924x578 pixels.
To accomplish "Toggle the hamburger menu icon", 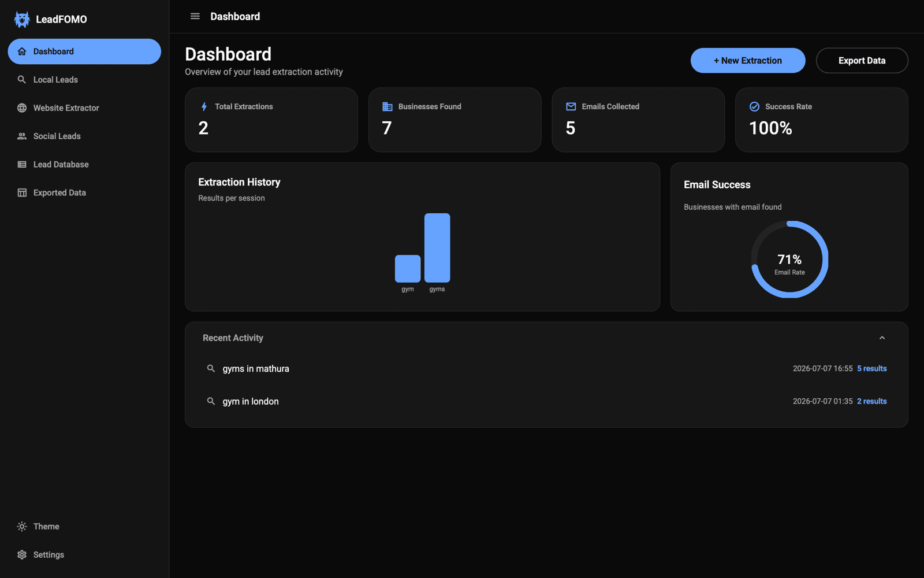I will coord(195,16).
